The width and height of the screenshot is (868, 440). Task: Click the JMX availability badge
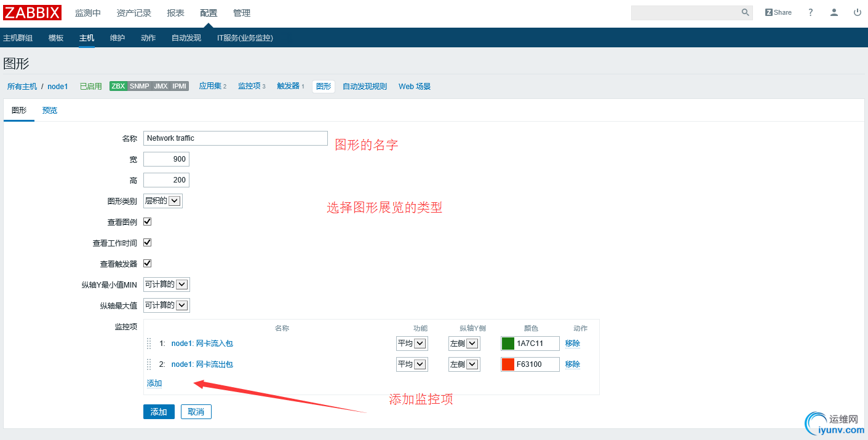(x=161, y=87)
